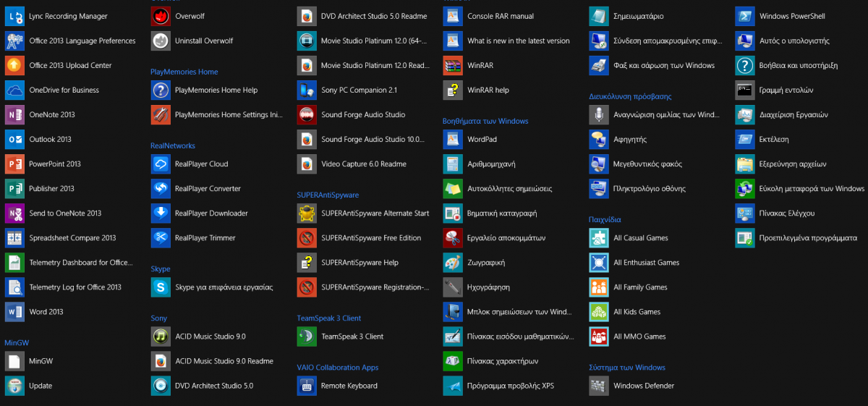Click 'Video Capture 6.0 Readme' text

click(364, 164)
